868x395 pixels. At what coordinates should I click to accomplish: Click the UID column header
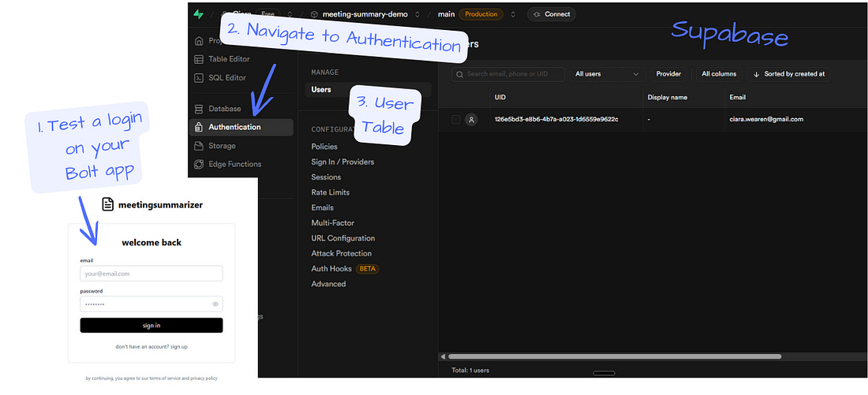tap(499, 97)
